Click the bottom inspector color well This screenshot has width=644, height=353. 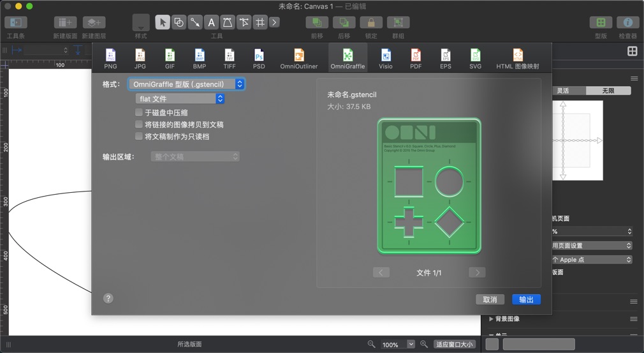click(492, 344)
